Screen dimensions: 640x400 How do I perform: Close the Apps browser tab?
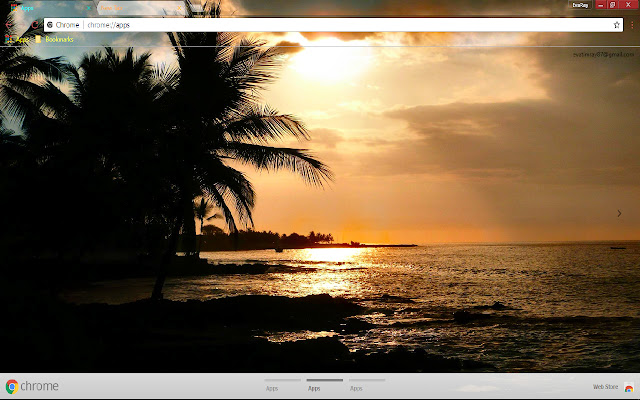(89, 8)
